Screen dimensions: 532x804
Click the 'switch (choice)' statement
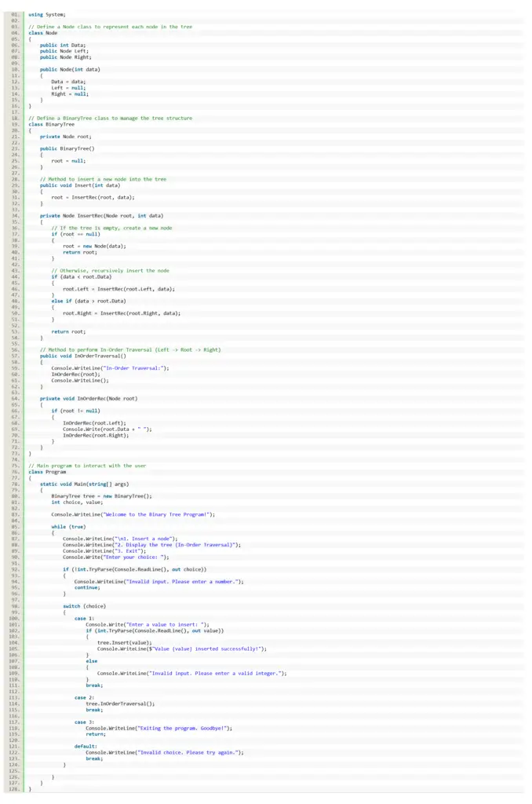coord(84,606)
